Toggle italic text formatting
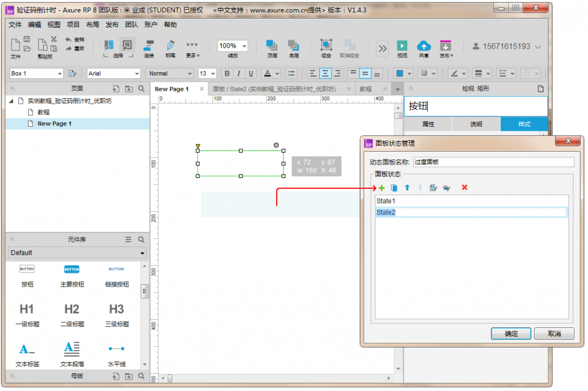Viewport: 588px width, 391px height. pyautogui.click(x=239, y=73)
